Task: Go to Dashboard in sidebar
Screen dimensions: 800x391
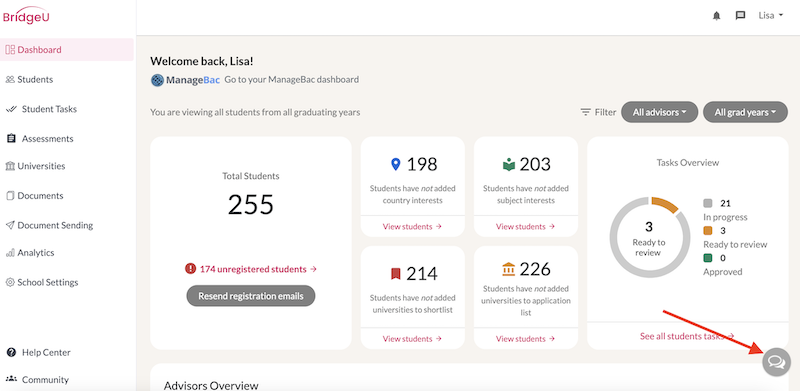Action: click(67, 50)
